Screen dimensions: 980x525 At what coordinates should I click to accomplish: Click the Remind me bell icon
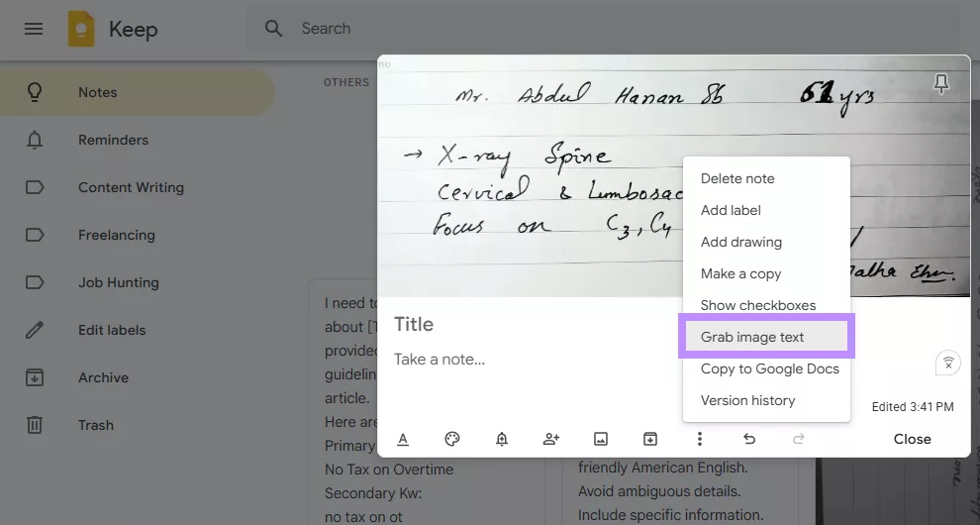pyautogui.click(x=502, y=439)
